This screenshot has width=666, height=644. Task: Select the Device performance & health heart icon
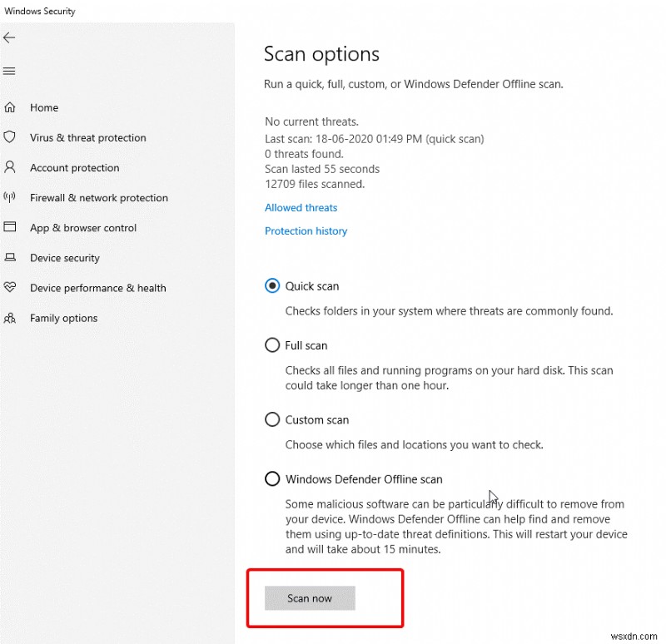[x=12, y=288]
